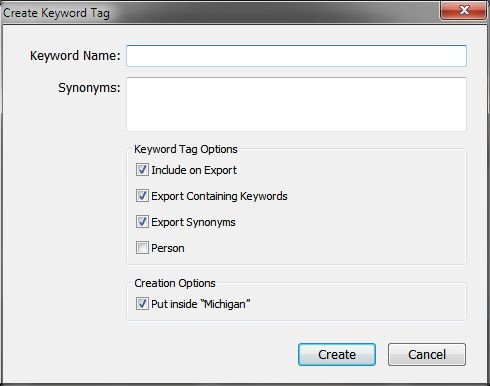Click into the Keyword Name text field

pyautogui.click(x=296, y=56)
